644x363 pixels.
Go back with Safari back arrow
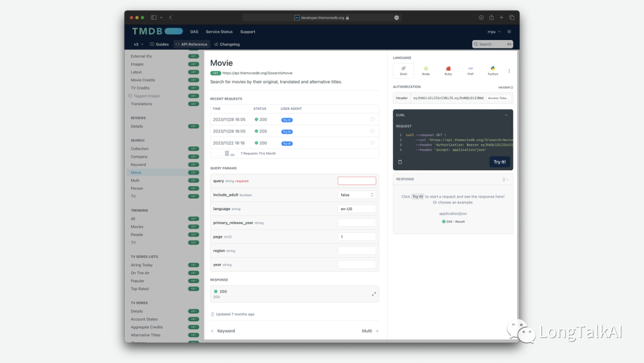tap(171, 18)
